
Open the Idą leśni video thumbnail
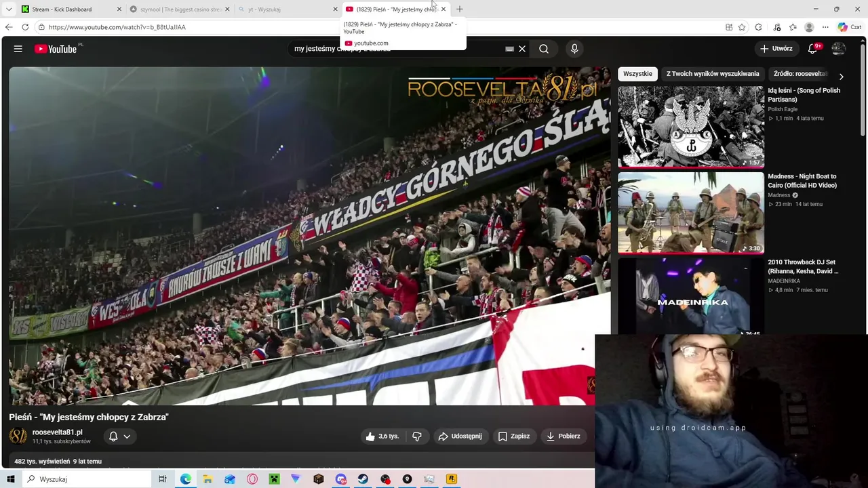691,127
